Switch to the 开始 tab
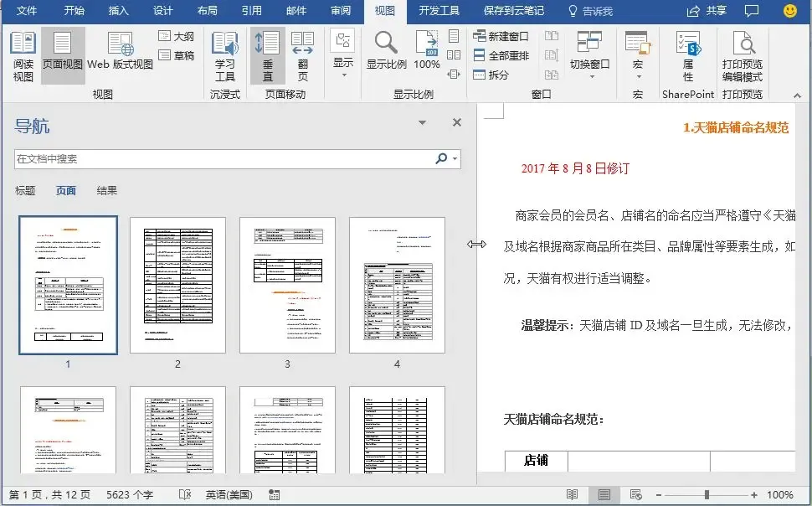 74,11
